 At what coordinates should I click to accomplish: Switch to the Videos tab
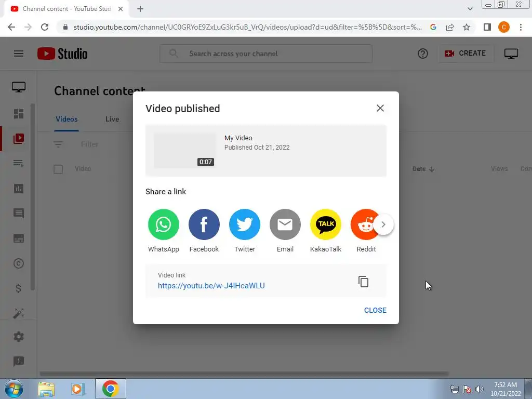click(66, 119)
